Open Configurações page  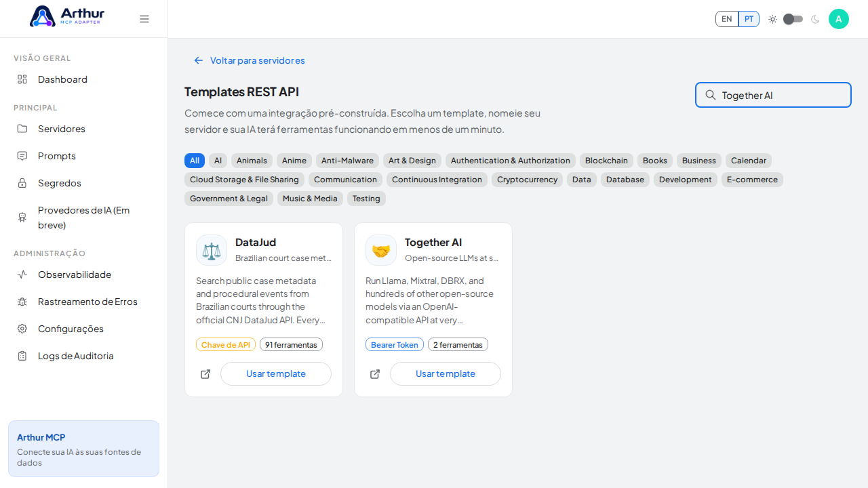point(84,329)
